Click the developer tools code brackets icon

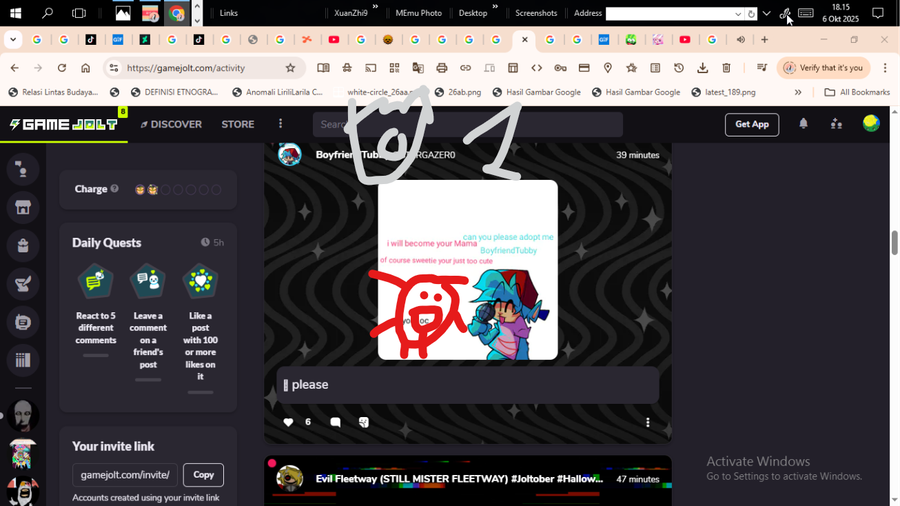537,68
